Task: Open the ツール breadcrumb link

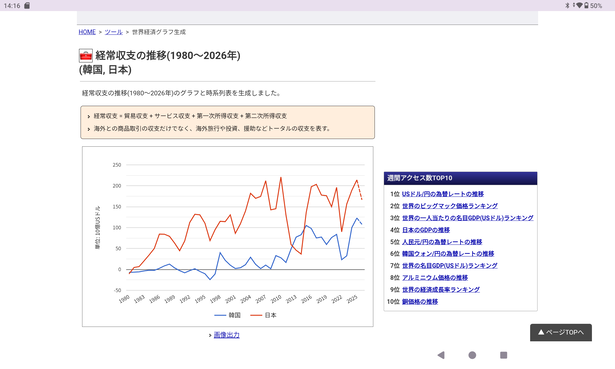Action: (113, 32)
